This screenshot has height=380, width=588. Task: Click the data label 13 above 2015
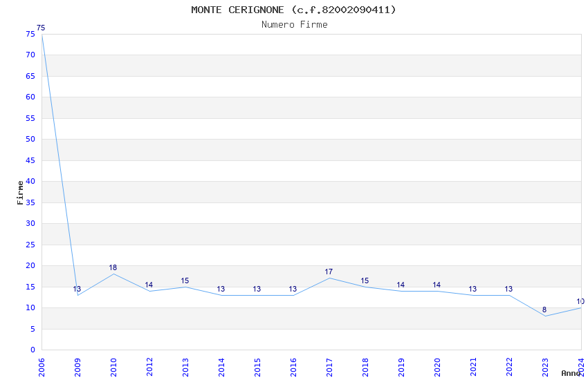click(257, 289)
